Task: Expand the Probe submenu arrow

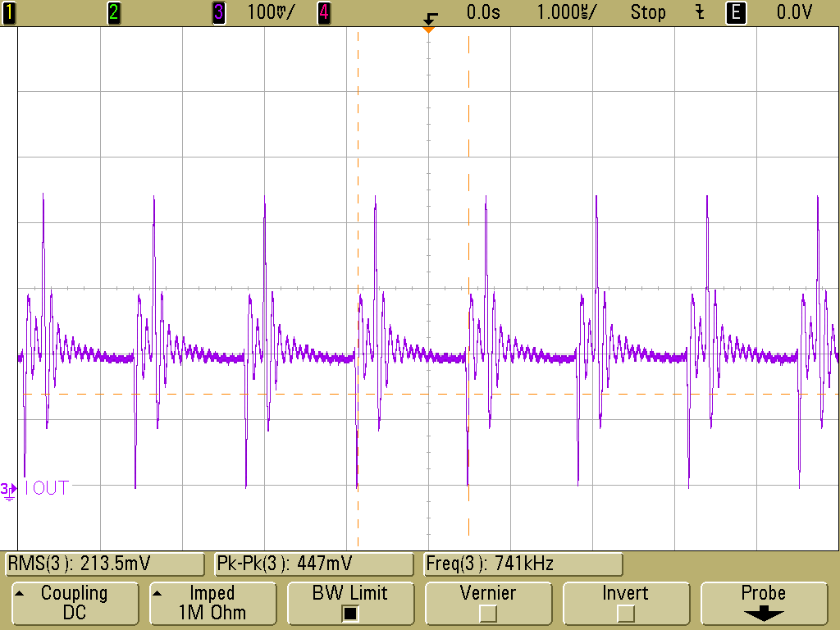Action: 764,614
